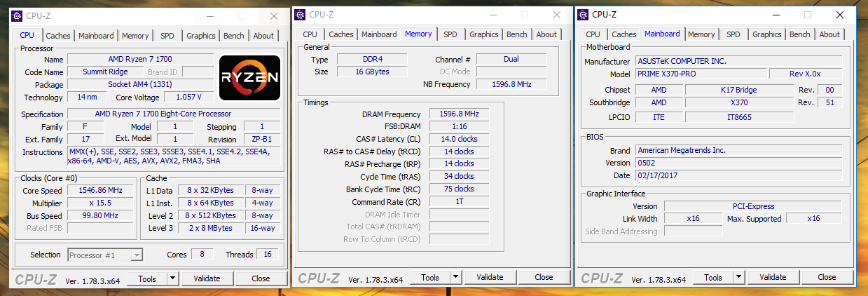Click the FSB:DRAM ratio value 1:16
This screenshot has width=868, height=296.
459,126
